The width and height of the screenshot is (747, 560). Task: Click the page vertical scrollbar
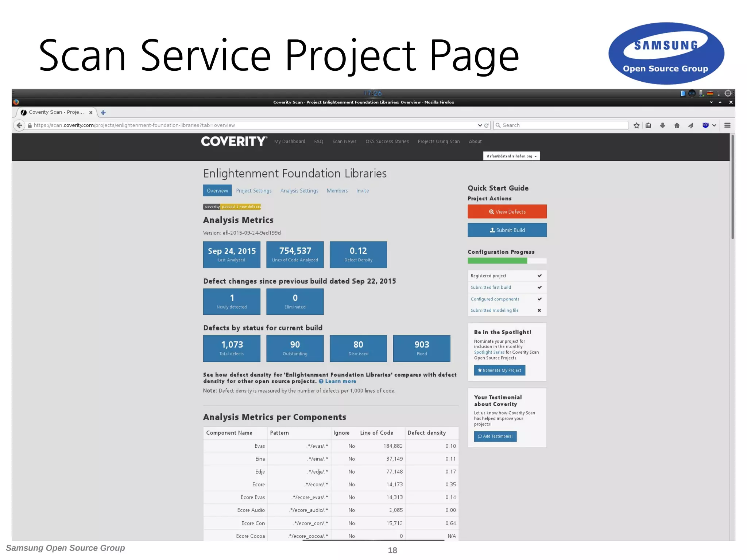point(732,188)
